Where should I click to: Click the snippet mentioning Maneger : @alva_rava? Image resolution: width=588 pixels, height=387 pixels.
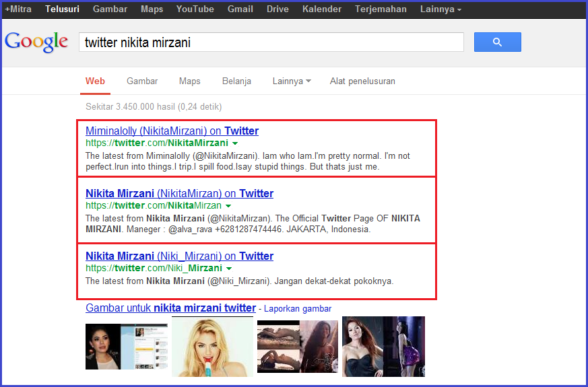click(253, 223)
